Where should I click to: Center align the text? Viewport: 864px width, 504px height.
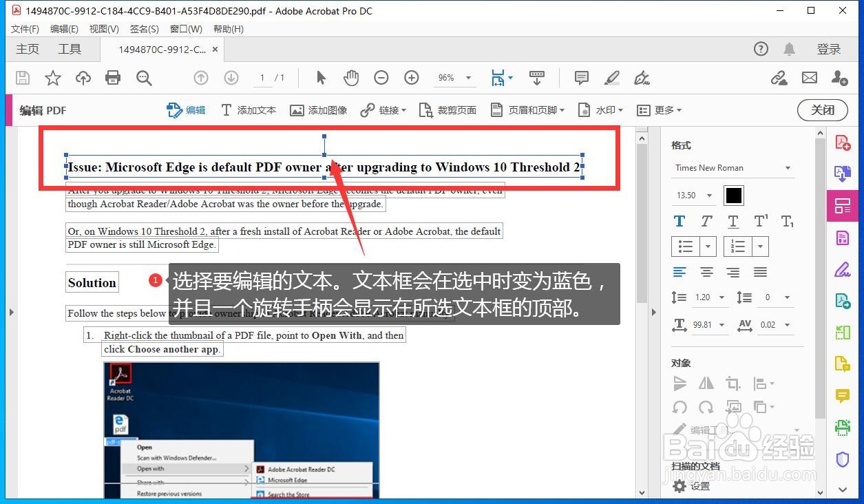(x=706, y=273)
